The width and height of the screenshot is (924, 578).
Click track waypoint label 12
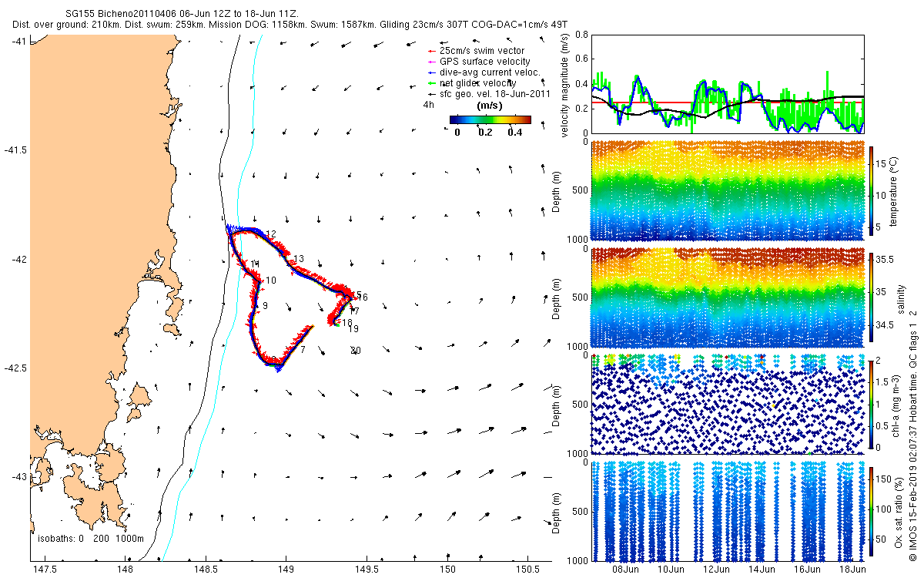pos(270,234)
